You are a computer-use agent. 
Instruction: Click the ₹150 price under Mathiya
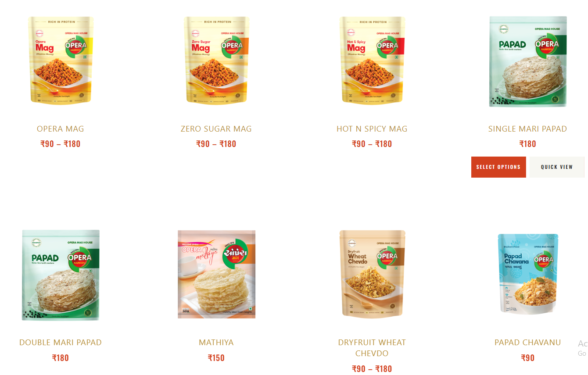[216, 358]
